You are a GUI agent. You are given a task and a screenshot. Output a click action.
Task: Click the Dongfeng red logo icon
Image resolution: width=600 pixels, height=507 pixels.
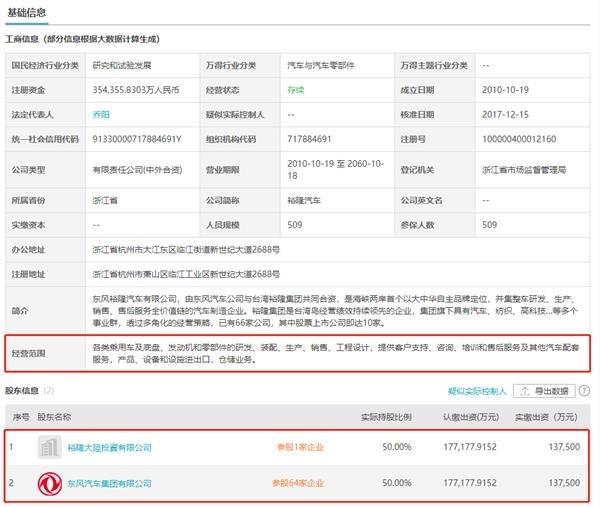50,483
